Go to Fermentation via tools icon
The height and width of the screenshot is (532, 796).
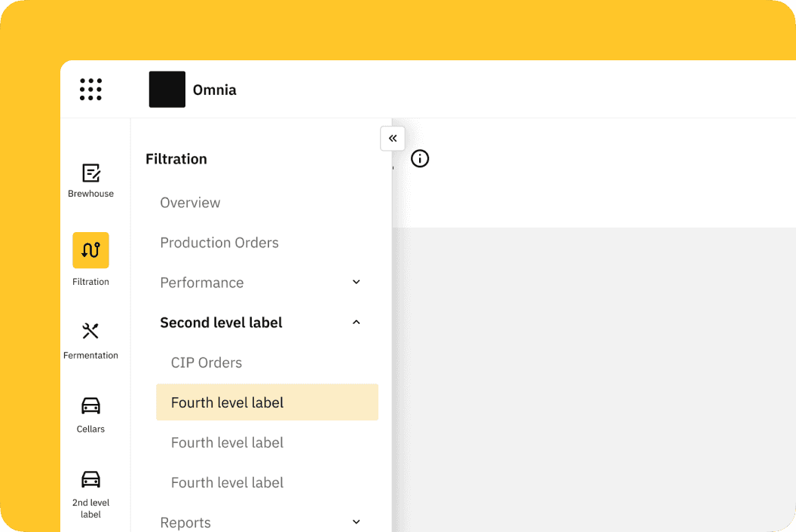pyautogui.click(x=90, y=332)
